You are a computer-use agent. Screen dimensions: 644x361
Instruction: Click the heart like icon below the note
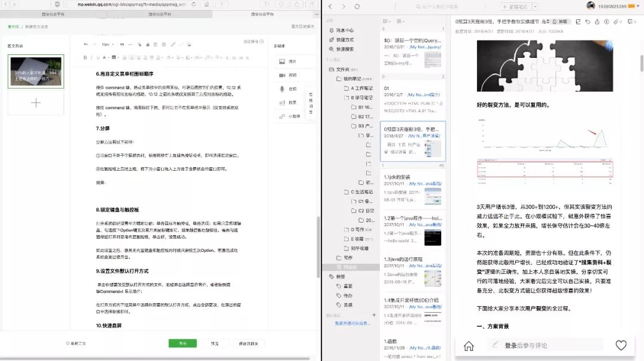pos(621,345)
